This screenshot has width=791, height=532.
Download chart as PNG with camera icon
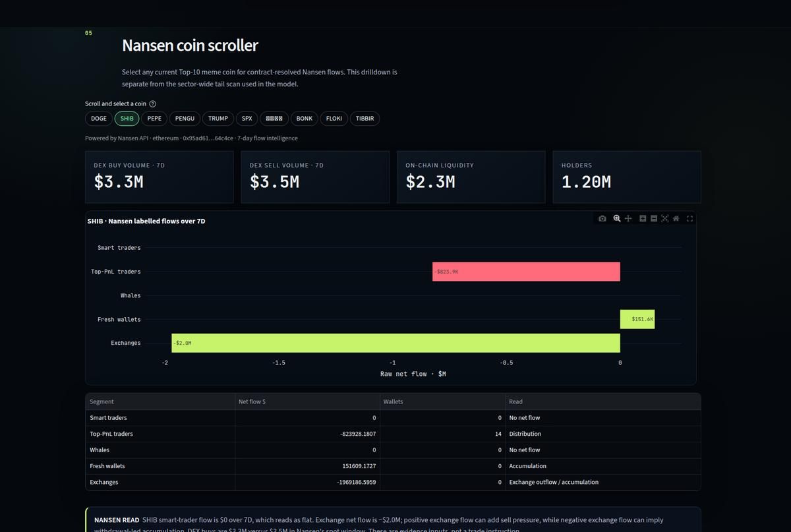pos(602,218)
